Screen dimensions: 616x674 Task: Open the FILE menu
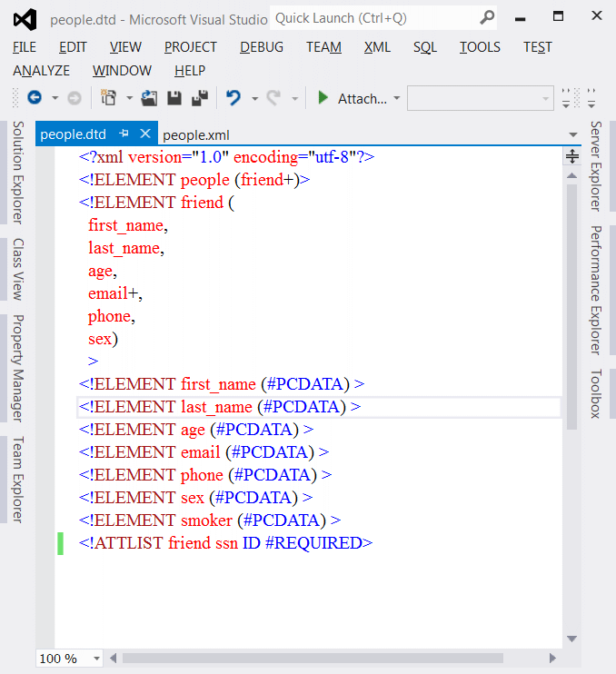click(x=25, y=47)
